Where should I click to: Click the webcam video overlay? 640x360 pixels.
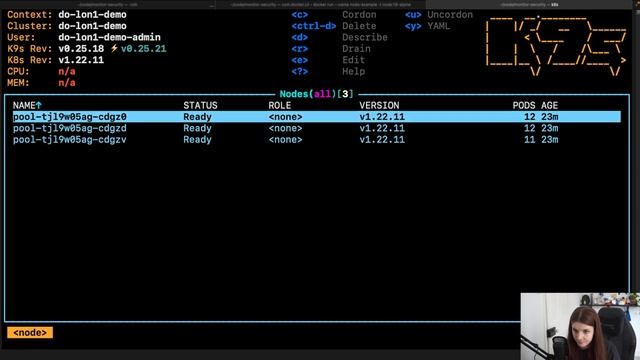(x=580, y=326)
